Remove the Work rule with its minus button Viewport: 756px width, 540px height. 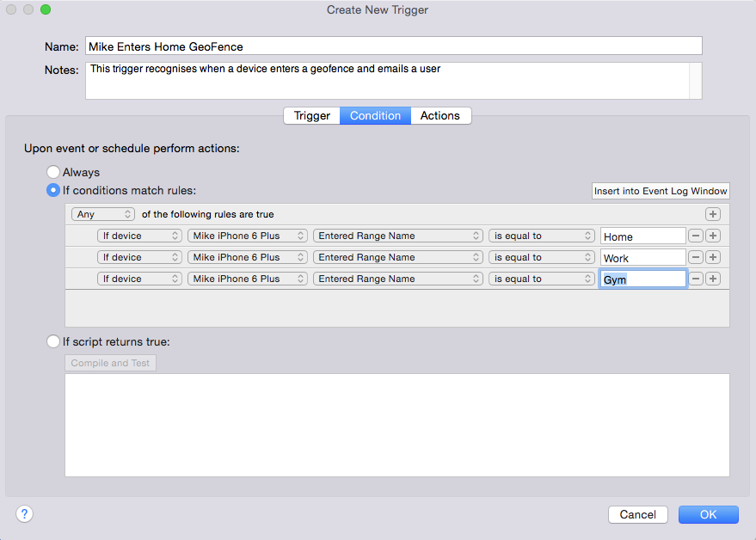[695, 257]
